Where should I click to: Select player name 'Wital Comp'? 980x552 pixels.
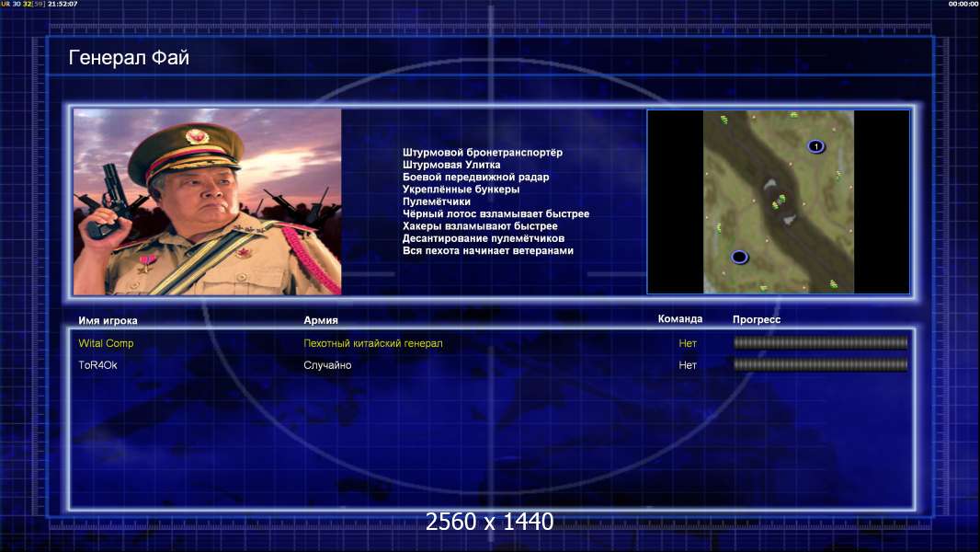pos(106,343)
